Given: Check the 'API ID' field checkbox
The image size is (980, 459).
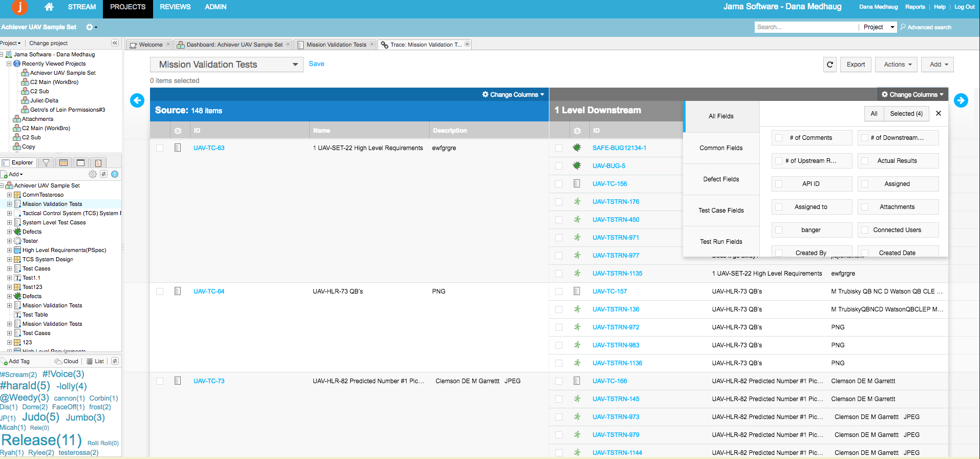Looking at the screenshot, I should tap(779, 184).
